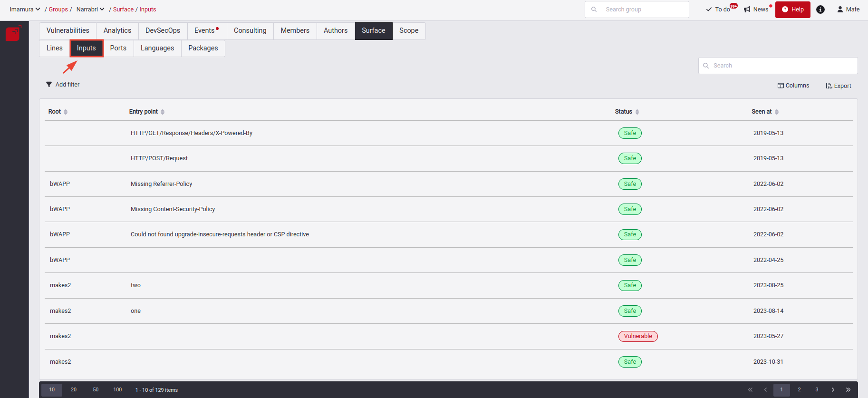Click HTTP/GET/Response/Headers/X-Powered-By entry
Screen dimensions: 868x398
(x=192, y=133)
